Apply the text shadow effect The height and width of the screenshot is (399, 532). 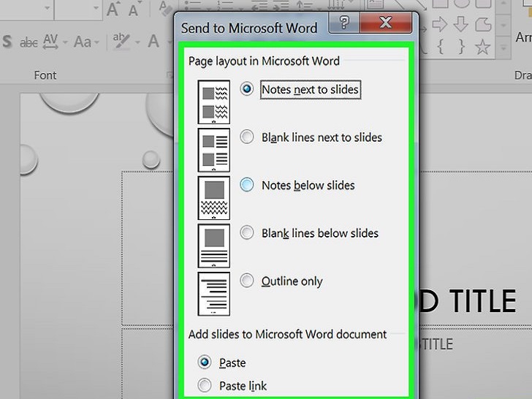pos(7,42)
